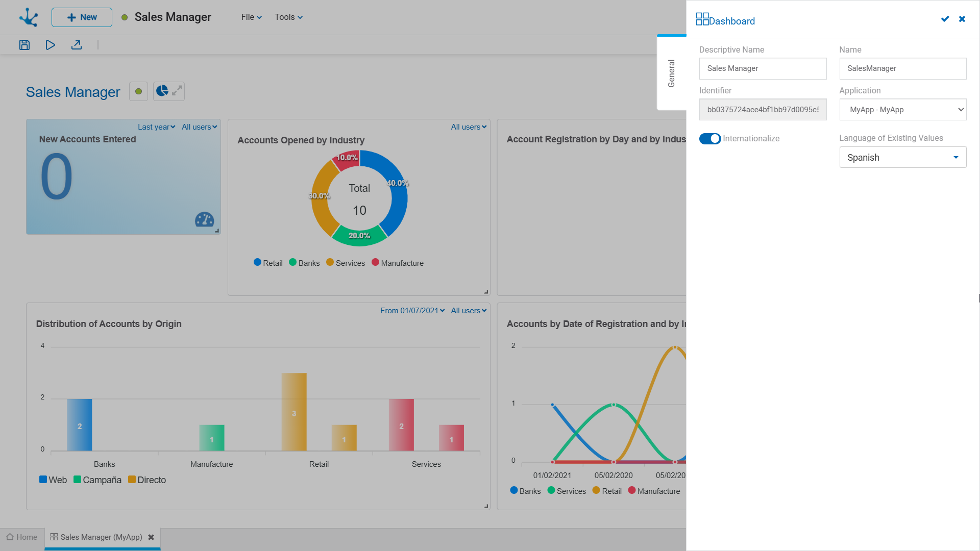980x551 pixels.
Task: Confirm Dashboard panel with checkmark icon
Action: click(x=945, y=19)
